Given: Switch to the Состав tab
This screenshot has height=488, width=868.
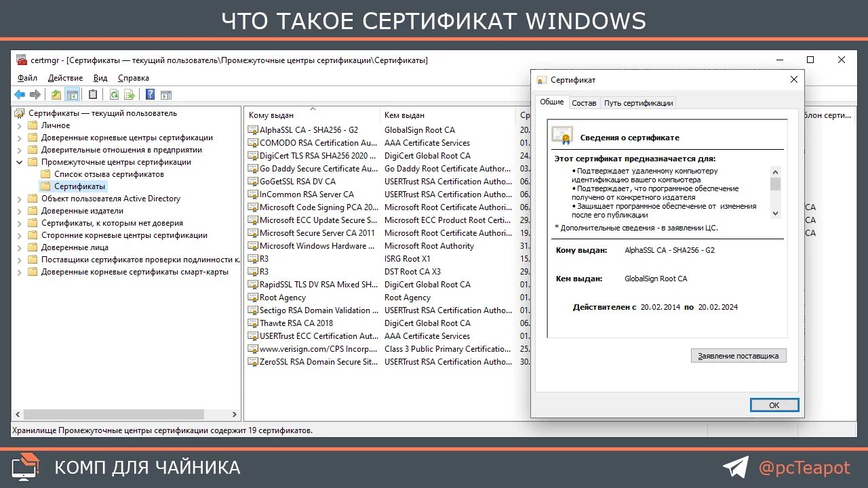Looking at the screenshot, I should (x=583, y=103).
